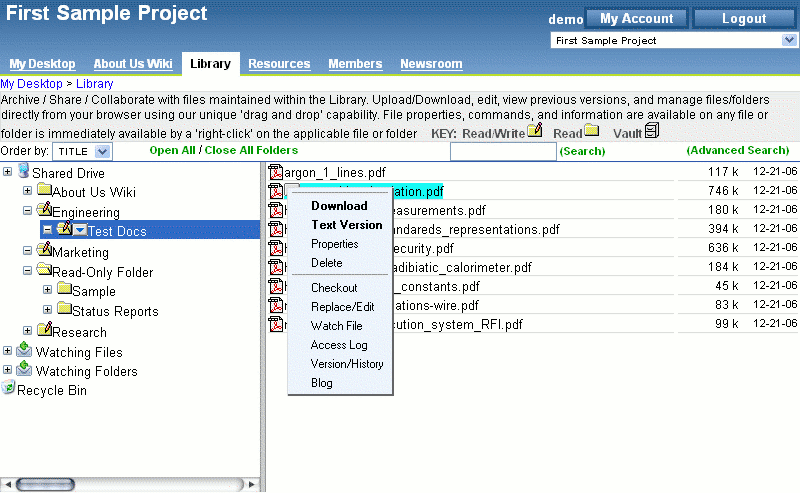Choose Replace/Edit from the context menu
Viewport: 800px width, 493px height.
pyautogui.click(x=342, y=307)
